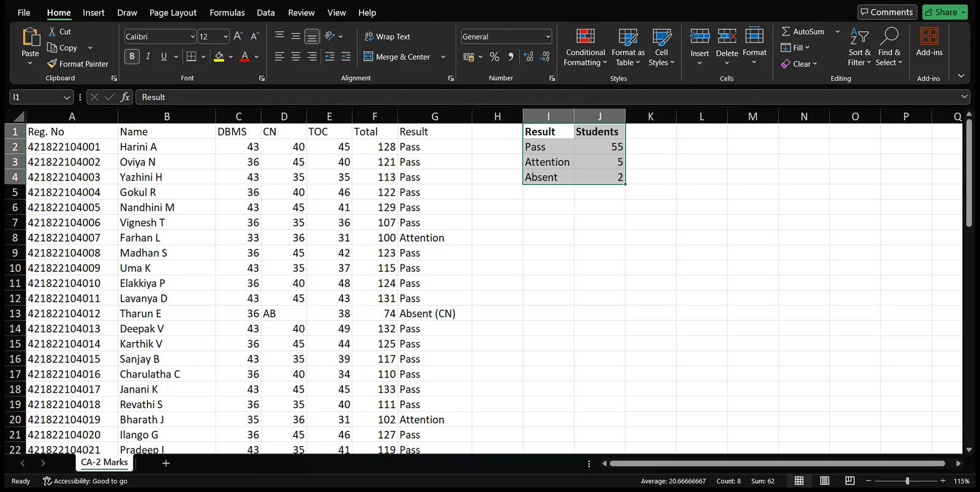Toggle Italic formatting
Viewport: 980px width, 492px height.
(x=148, y=57)
